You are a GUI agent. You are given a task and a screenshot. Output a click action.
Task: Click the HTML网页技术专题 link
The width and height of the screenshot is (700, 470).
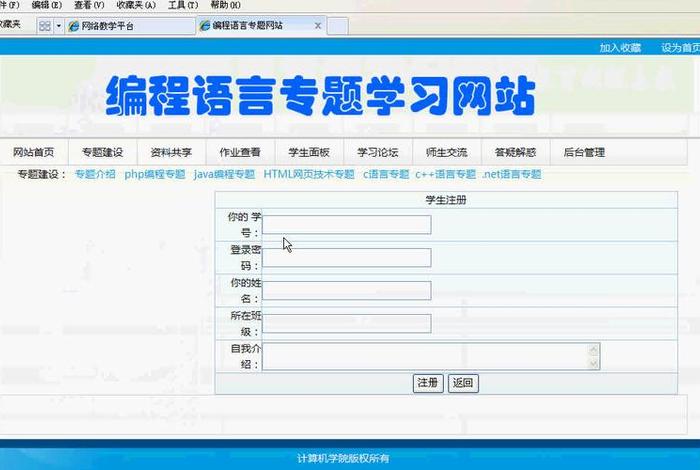pyautogui.click(x=309, y=174)
